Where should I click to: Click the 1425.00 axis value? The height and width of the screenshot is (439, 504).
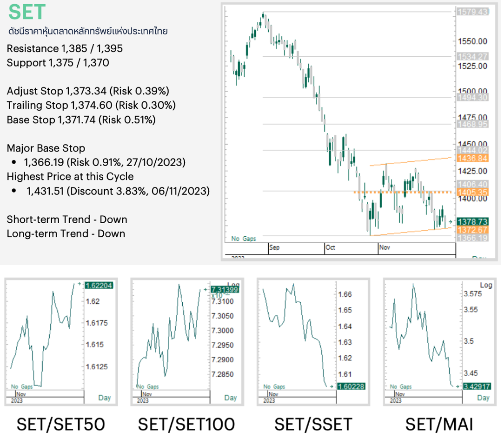(472, 171)
